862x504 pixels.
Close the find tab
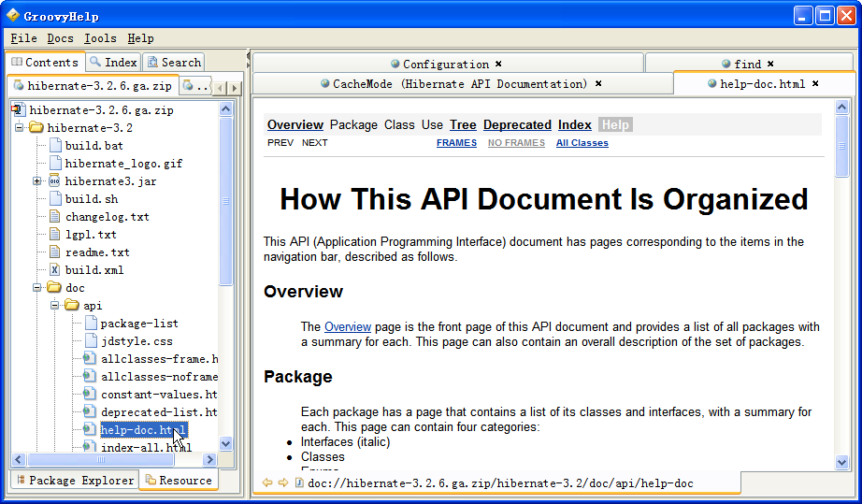click(x=770, y=65)
